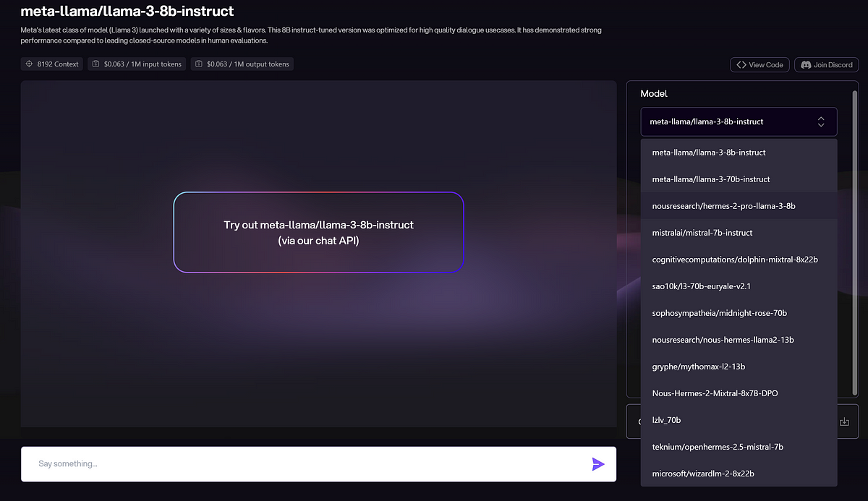
Task: Pick gryphe/mythomax-l2-13b from the list
Action: click(699, 367)
